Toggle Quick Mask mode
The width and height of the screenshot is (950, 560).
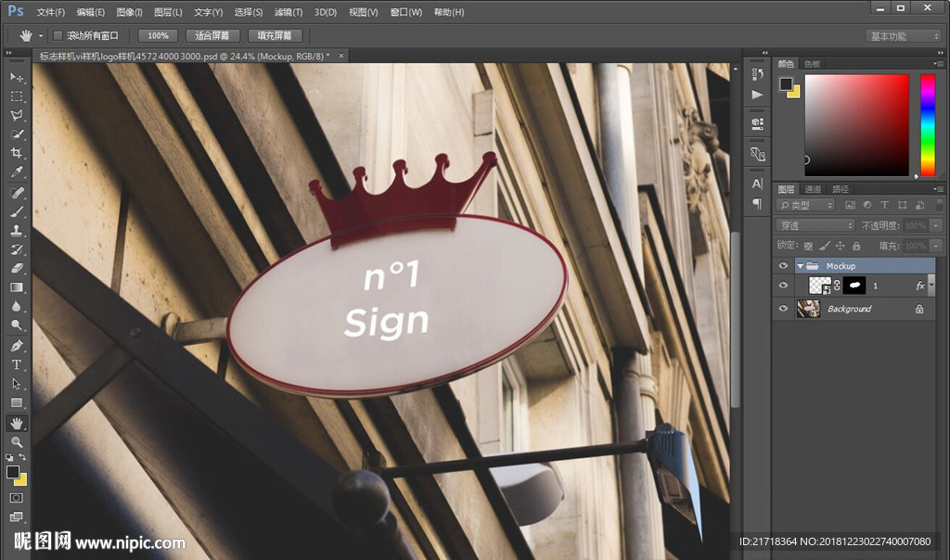[x=17, y=498]
